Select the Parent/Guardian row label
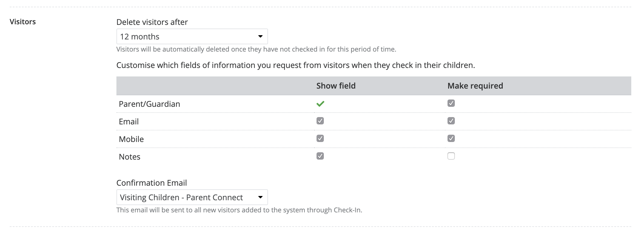 [x=149, y=104]
